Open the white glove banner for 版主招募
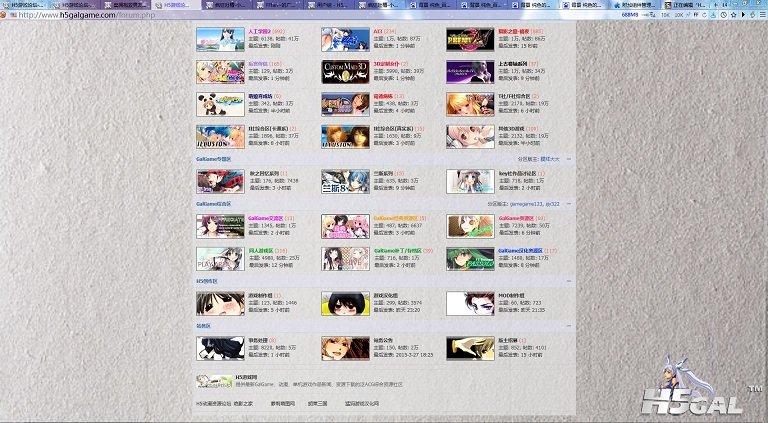Viewport: 768px width, 423px height. click(470, 348)
